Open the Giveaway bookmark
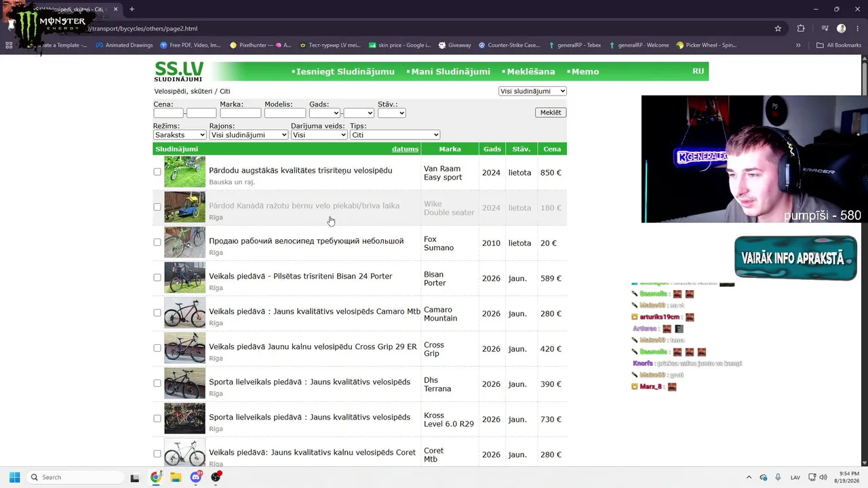Viewport: 868px width, 488px height. (x=454, y=45)
